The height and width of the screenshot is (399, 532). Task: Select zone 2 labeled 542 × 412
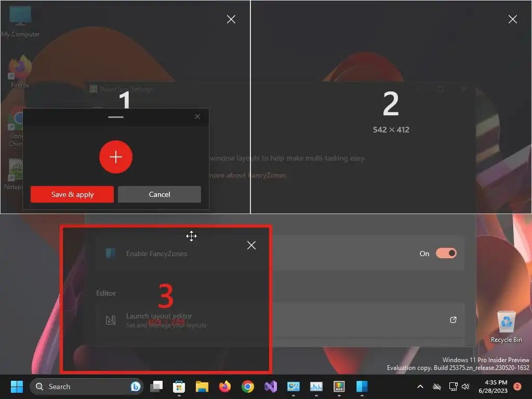[391, 107]
